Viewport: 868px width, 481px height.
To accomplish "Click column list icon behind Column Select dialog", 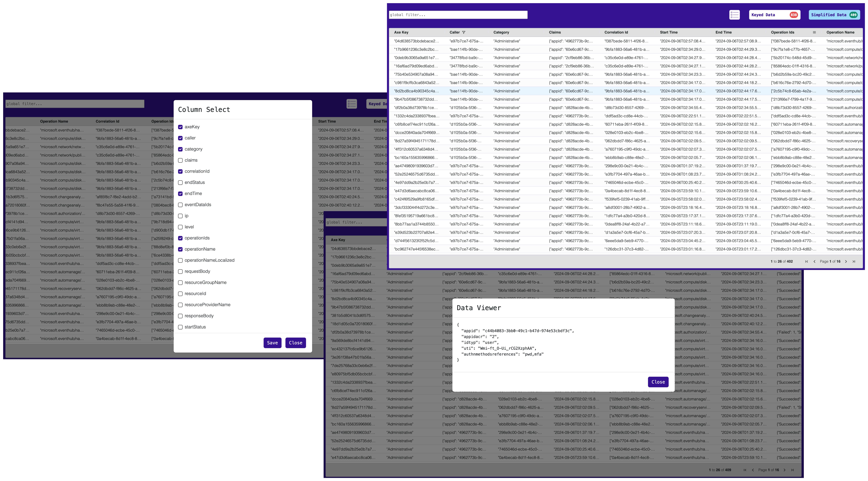I will [x=352, y=104].
